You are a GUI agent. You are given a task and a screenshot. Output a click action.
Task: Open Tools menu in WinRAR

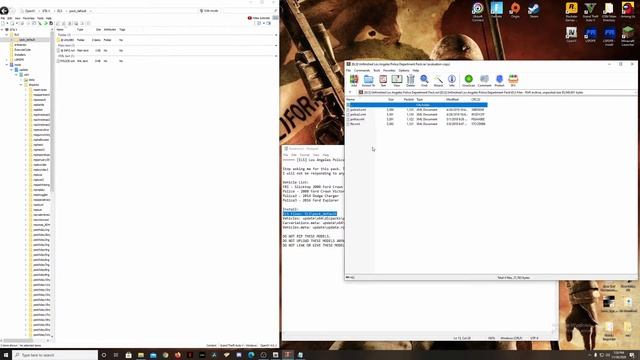tap(377, 71)
